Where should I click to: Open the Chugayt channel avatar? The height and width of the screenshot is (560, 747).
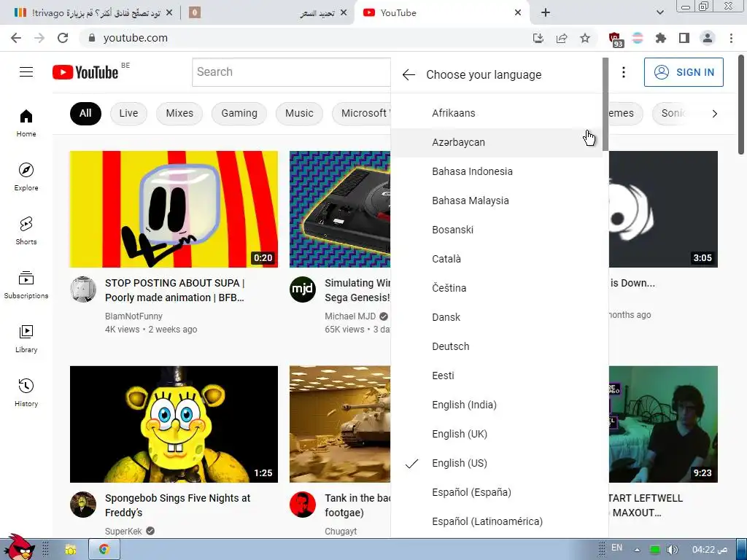pyautogui.click(x=303, y=505)
